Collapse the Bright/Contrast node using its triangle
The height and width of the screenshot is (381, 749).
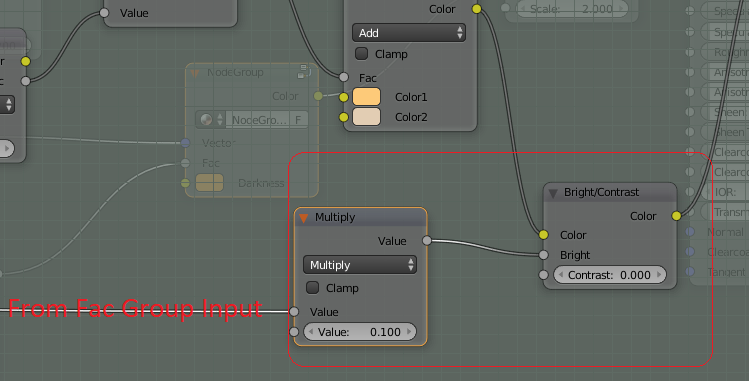pos(553,193)
